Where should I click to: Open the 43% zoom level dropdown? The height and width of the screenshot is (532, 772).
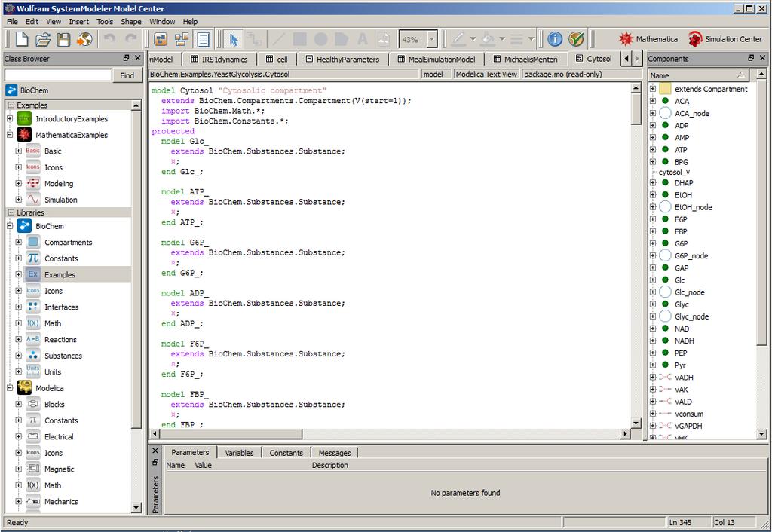[431, 39]
